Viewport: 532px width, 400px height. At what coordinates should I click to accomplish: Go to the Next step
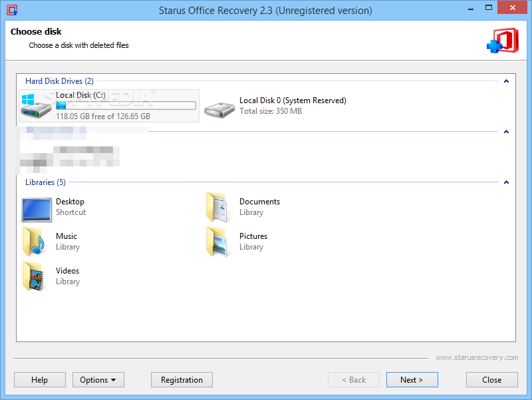click(x=412, y=379)
